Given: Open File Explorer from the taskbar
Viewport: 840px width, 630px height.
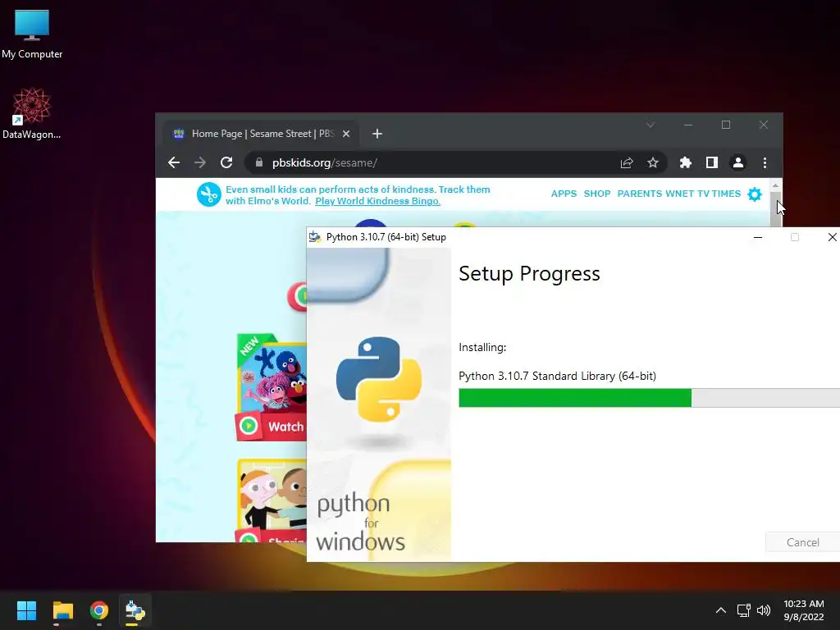Looking at the screenshot, I should pyautogui.click(x=62, y=610).
